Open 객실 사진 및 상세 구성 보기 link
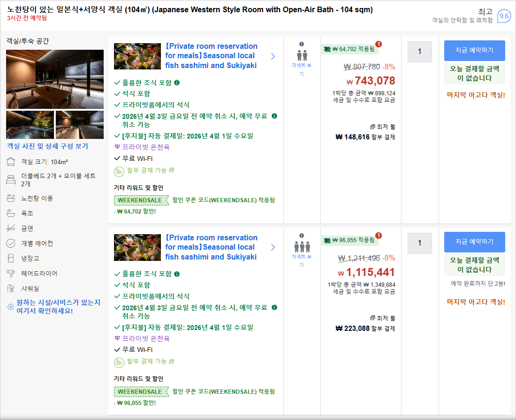This screenshot has width=516, height=420. [48, 146]
